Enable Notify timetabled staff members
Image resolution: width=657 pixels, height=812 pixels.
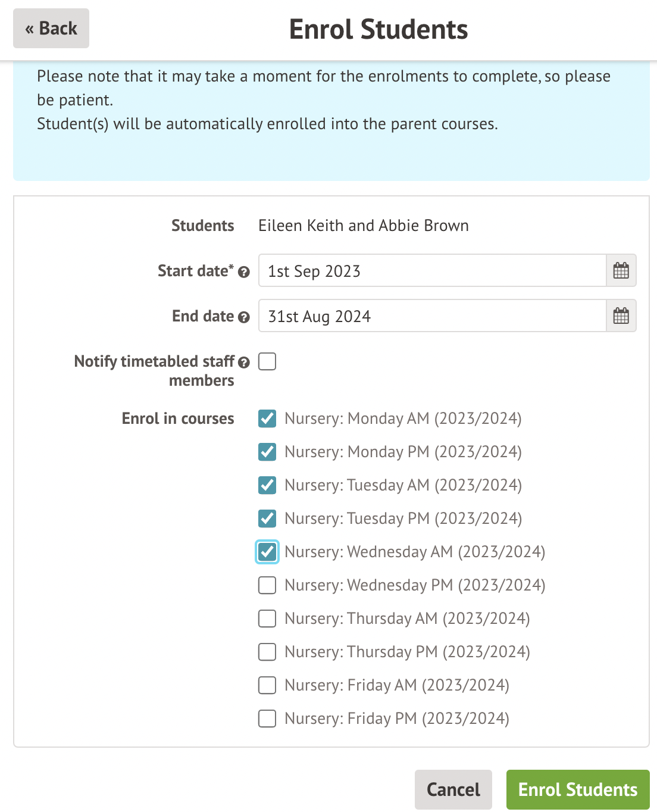pyautogui.click(x=267, y=361)
